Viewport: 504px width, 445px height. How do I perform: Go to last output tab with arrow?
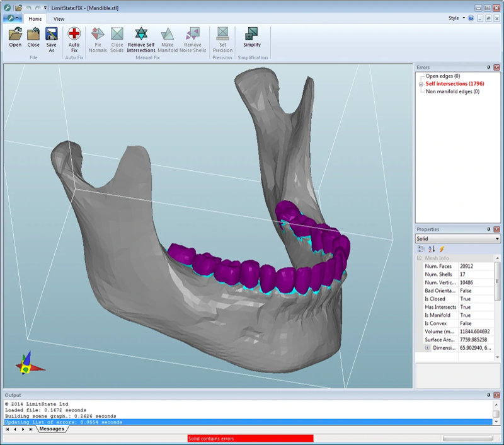click(x=31, y=429)
